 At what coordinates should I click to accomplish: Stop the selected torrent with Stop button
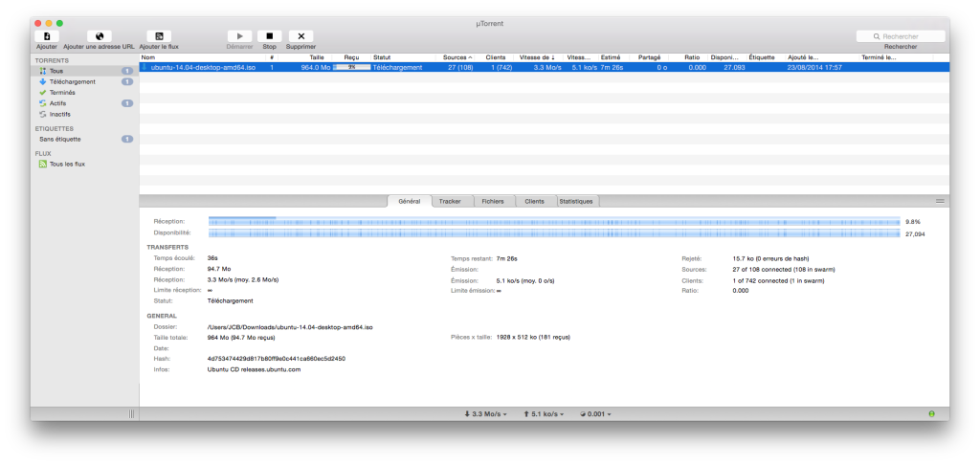(269, 36)
